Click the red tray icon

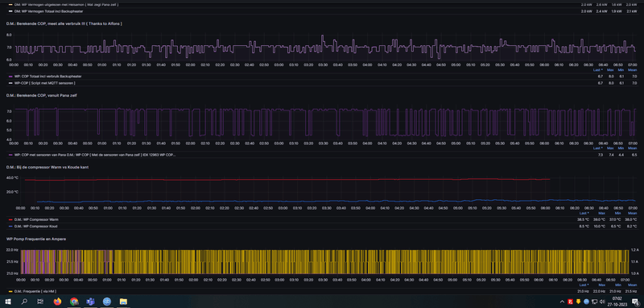coord(570,302)
